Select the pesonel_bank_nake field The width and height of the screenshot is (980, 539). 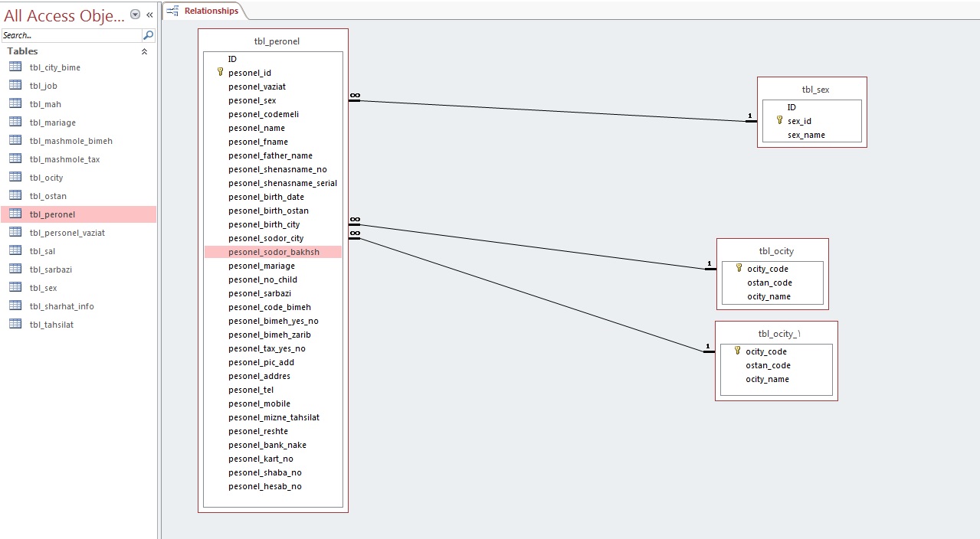click(x=273, y=445)
